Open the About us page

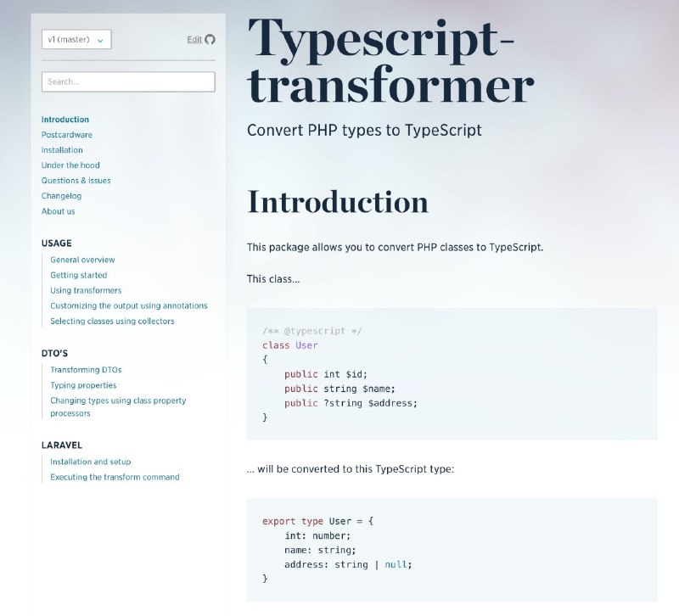pos(58,211)
